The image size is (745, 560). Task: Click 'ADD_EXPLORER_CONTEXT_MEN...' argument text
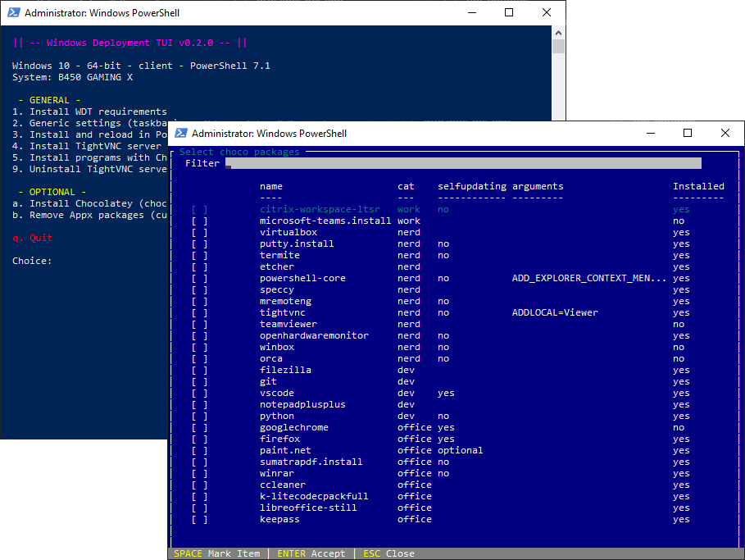[589, 279]
